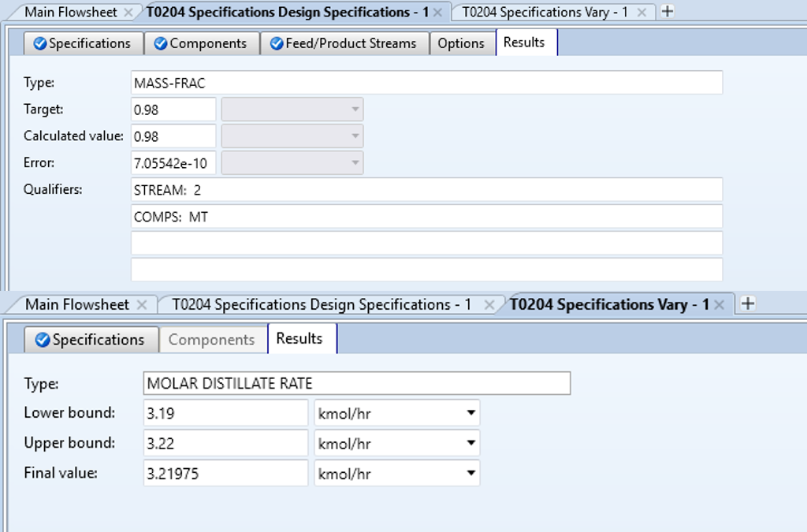
Task: Close upper T0204 Specifications Vary tab
Action: tap(642, 13)
